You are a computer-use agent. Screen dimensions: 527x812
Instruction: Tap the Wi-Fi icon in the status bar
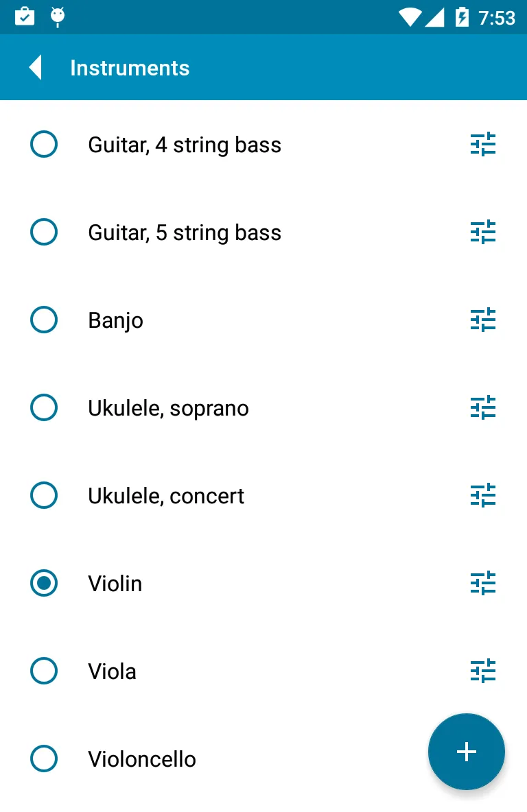tap(410, 17)
